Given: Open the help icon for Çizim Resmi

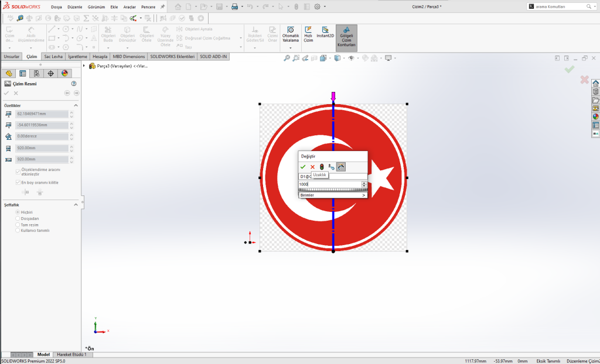Looking at the screenshot, I should [x=74, y=84].
